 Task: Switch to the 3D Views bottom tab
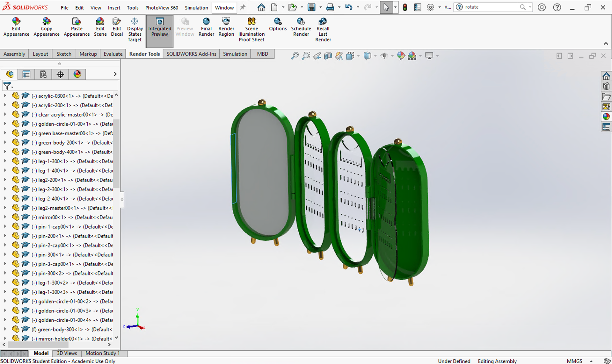tap(67, 353)
